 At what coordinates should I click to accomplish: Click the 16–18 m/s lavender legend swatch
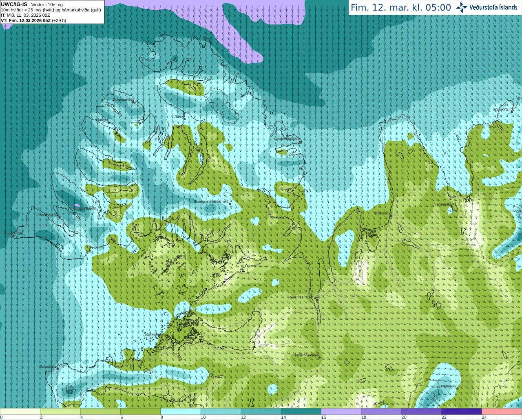341,411
